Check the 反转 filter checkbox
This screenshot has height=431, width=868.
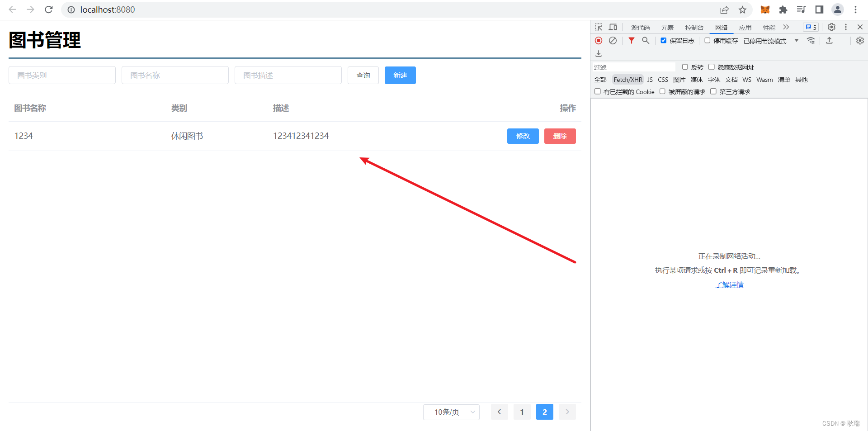click(685, 67)
